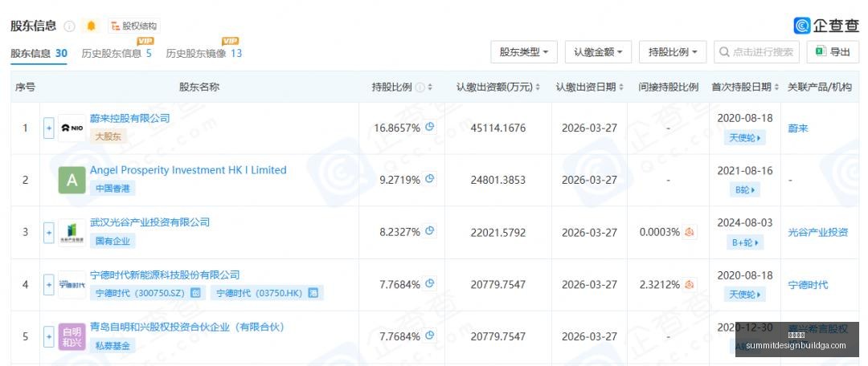The image size is (868, 366).
Task: Click the 企查查 logo
Action: point(826,26)
